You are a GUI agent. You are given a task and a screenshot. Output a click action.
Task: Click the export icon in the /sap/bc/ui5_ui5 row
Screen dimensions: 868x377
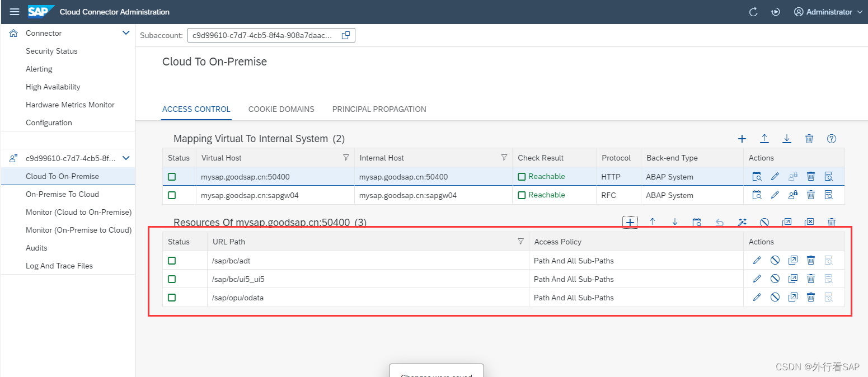[793, 279]
